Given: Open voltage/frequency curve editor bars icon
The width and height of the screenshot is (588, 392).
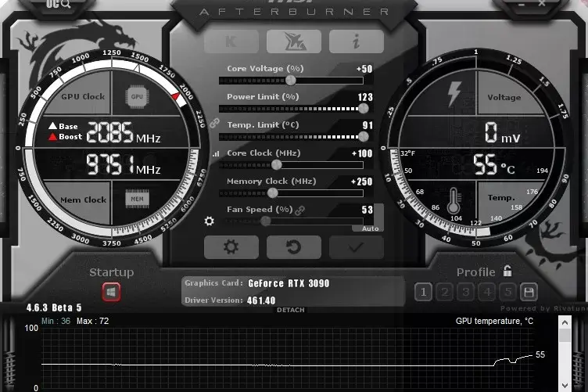Looking at the screenshot, I should (x=216, y=154).
